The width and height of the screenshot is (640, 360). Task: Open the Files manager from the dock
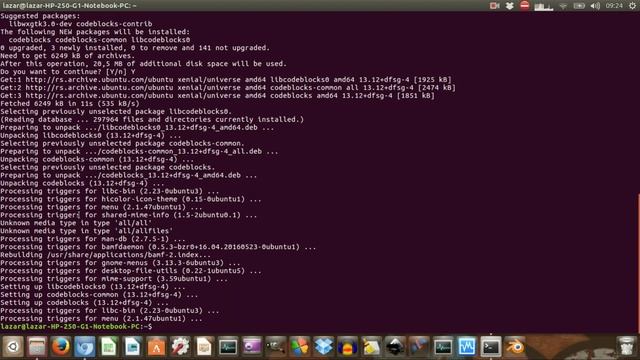point(37,347)
